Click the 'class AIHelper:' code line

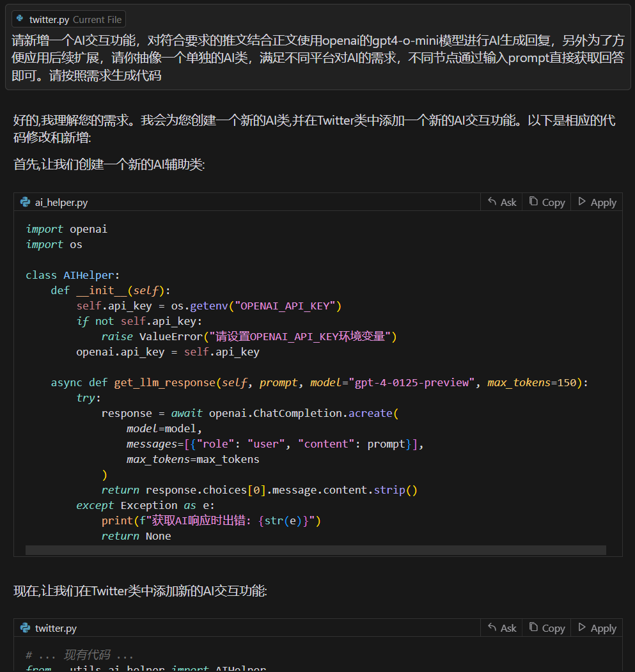tap(72, 275)
